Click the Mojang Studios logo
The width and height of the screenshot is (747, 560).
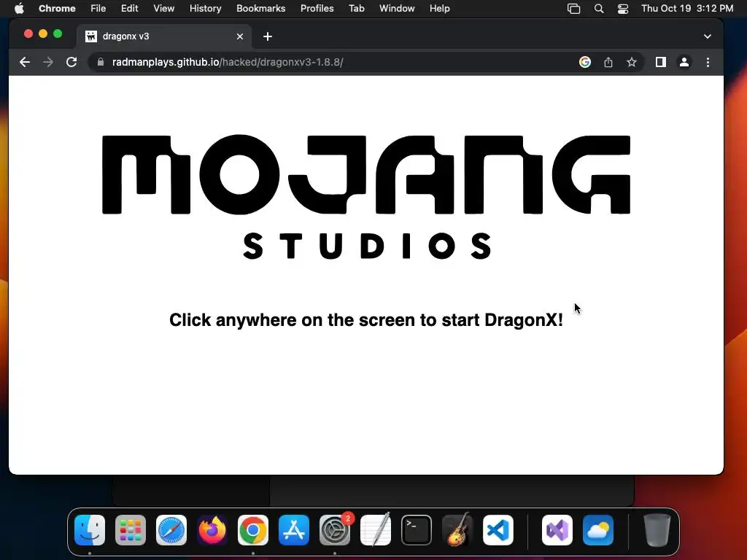[x=366, y=197]
